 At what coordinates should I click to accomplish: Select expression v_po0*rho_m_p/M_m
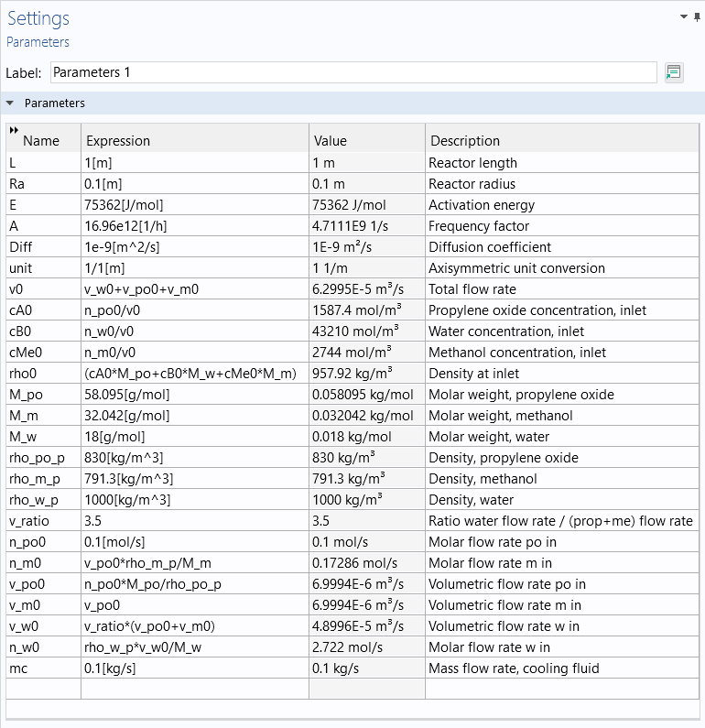[195, 563]
